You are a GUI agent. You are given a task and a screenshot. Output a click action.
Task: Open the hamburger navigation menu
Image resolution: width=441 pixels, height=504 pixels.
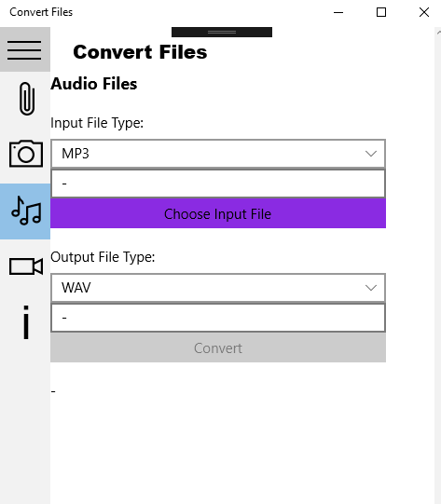[25, 49]
